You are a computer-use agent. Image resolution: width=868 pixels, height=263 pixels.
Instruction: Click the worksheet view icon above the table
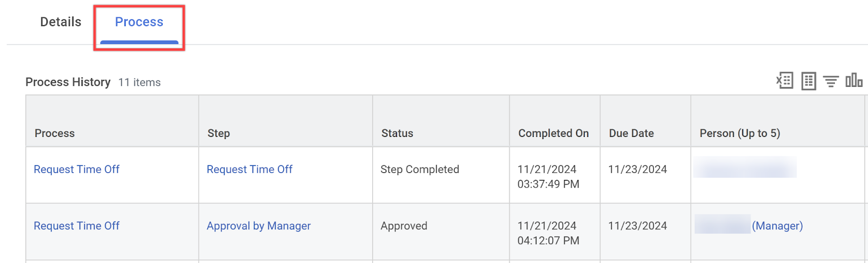[808, 81]
